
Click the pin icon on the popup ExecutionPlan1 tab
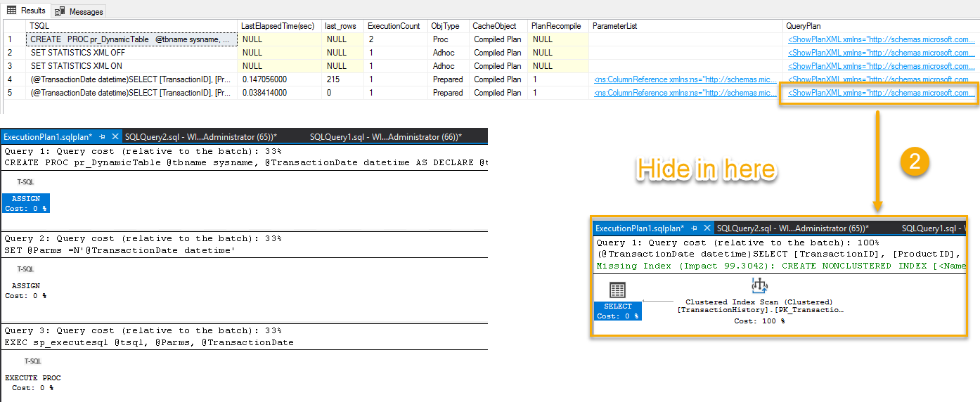point(694,228)
